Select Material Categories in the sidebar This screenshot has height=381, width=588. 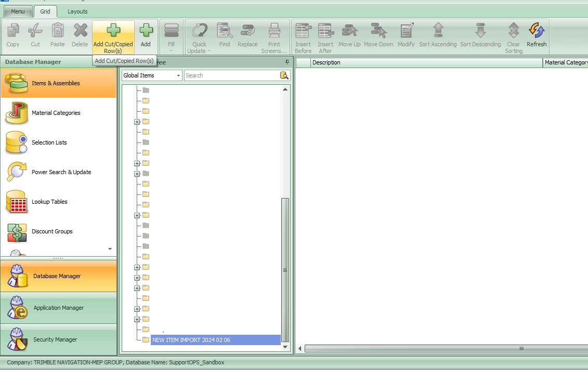point(55,113)
